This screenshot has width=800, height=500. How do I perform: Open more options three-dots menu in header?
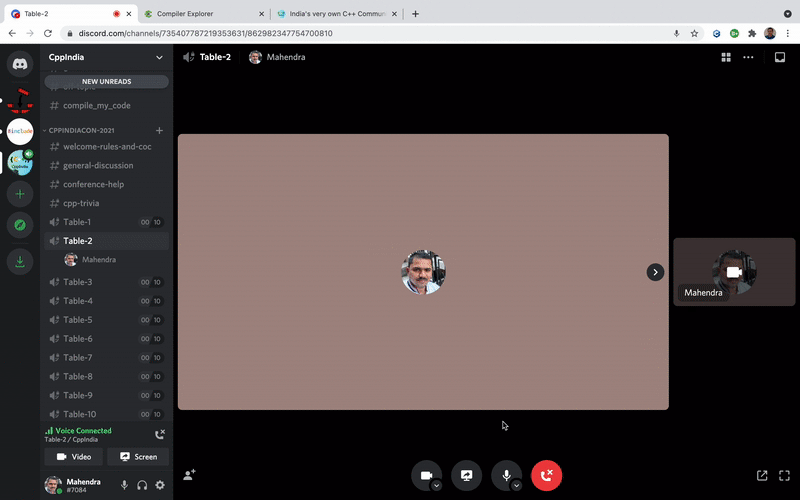click(748, 57)
